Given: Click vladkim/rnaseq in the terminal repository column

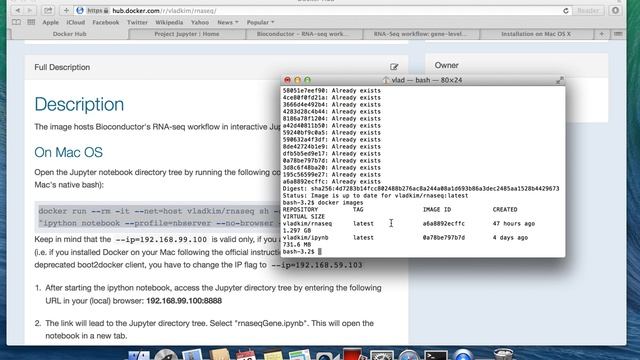Looking at the screenshot, I should click(307, 224).
